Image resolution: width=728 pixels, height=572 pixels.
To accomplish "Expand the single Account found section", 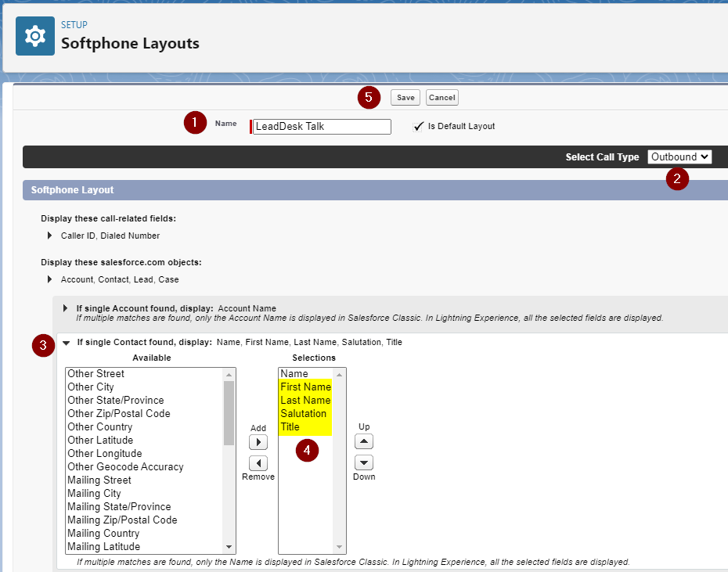I will pyautogui.click(x=66, y=308).
